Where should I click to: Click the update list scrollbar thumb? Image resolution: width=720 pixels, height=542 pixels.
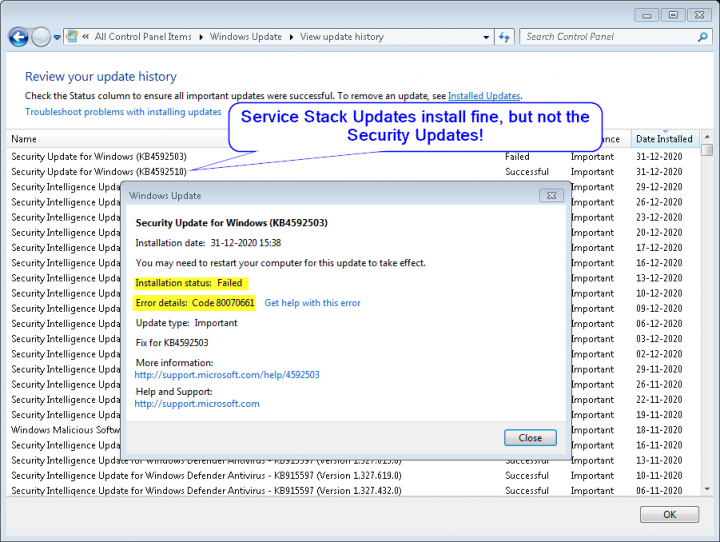click(707, 150)
